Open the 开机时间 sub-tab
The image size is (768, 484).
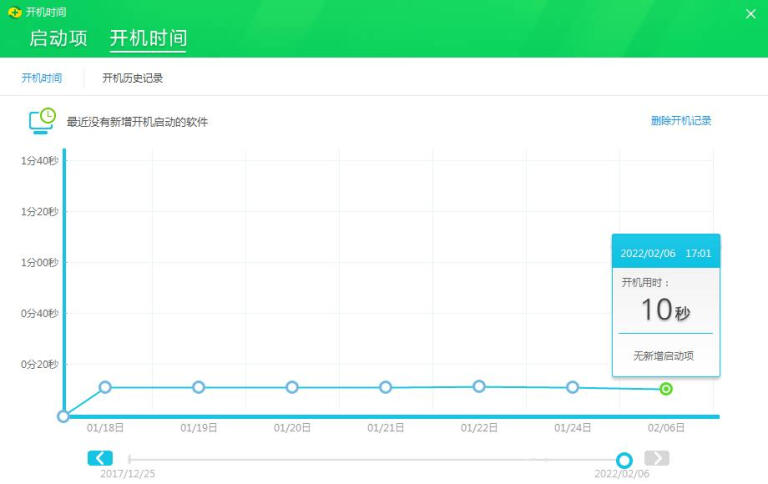[41, 77]
